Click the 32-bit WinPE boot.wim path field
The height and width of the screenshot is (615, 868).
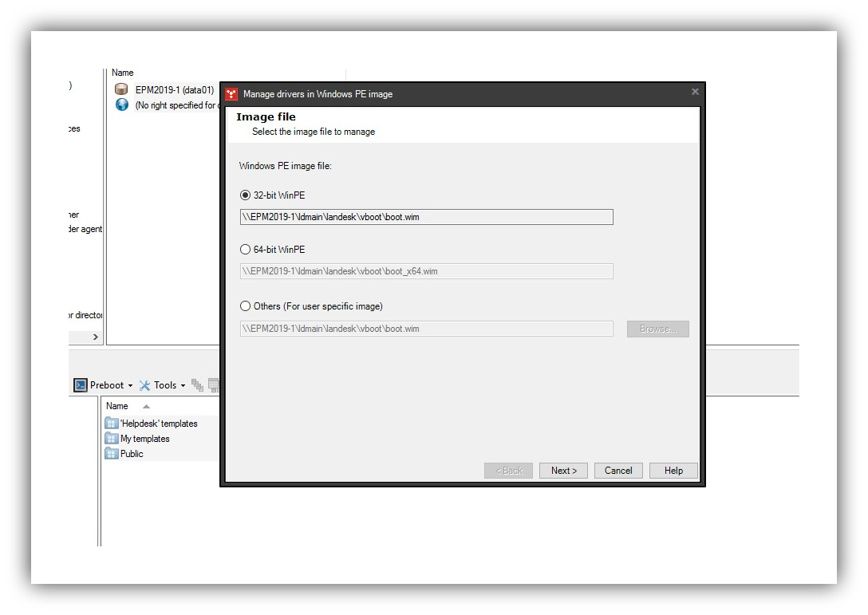click(425, 216)
